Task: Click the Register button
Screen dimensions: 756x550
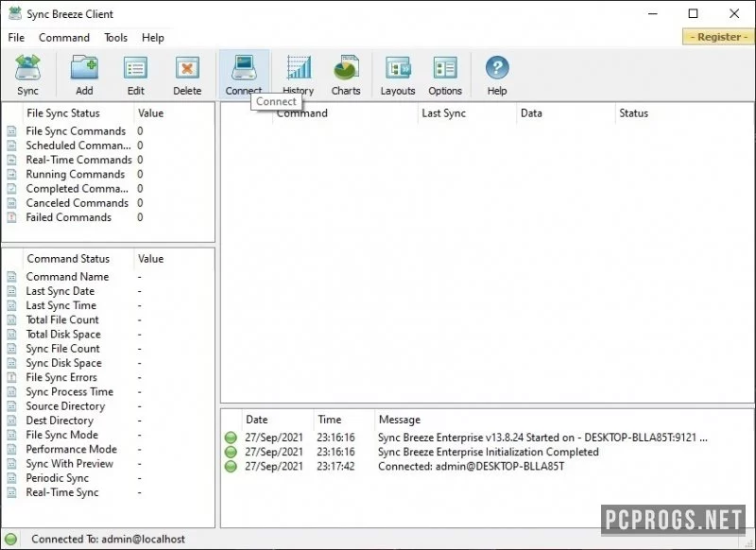Action: click(x=718, y=37)
